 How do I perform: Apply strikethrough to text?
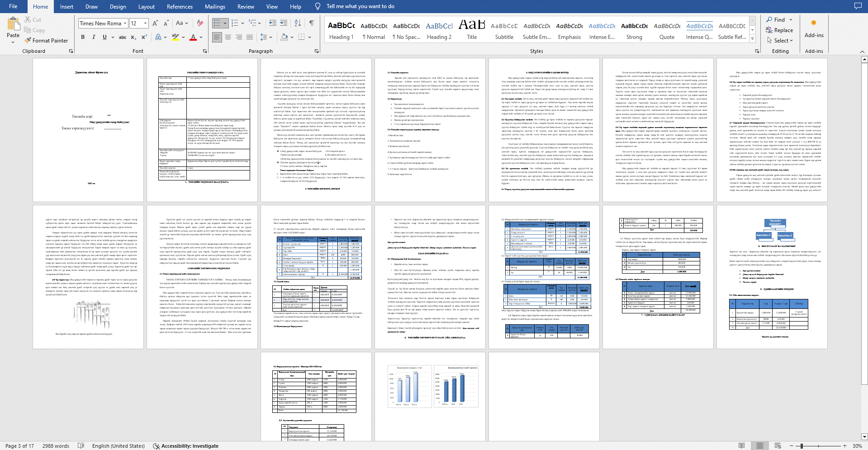[x=123, y=37]
